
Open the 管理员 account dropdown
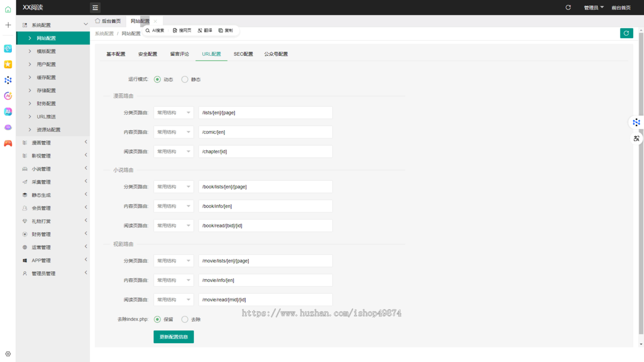[594, 8]
